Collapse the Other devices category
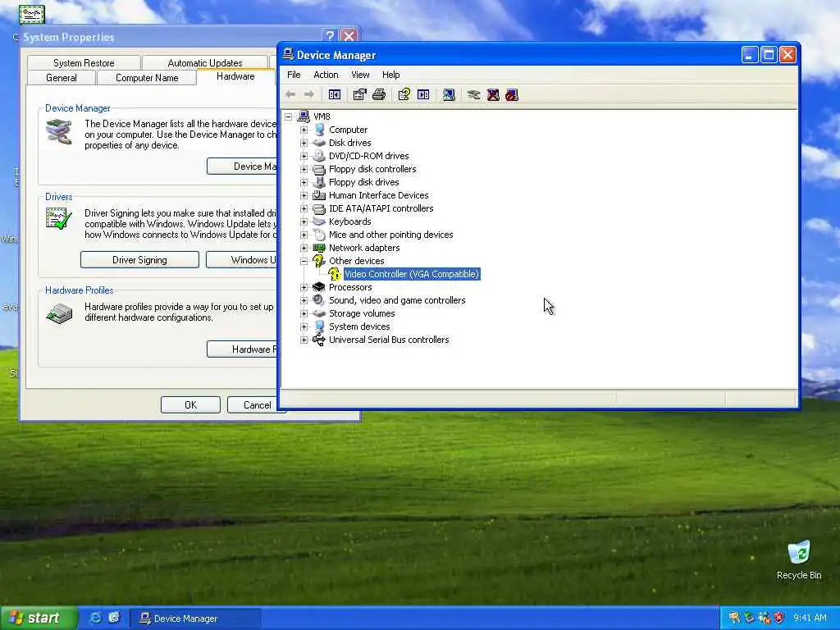This screenshot has height=630, width=840. (x=304, y=261)
